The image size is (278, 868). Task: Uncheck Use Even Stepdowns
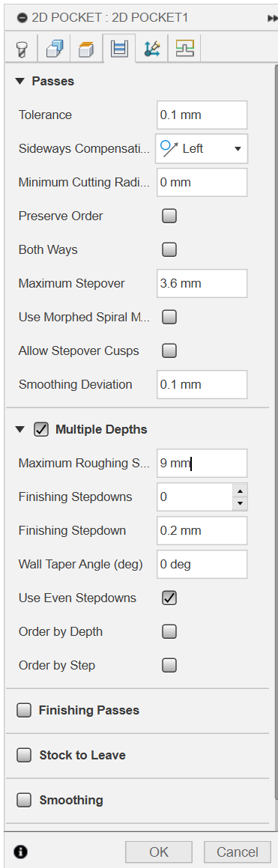point(169,598)
